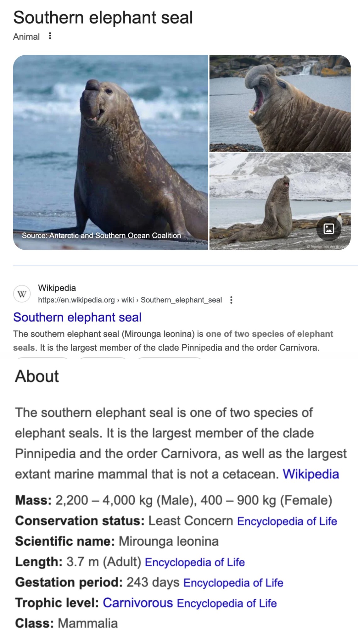Open Encyclopedia of Life for Gestation period
Screen dimensions: 358x644
233,583
